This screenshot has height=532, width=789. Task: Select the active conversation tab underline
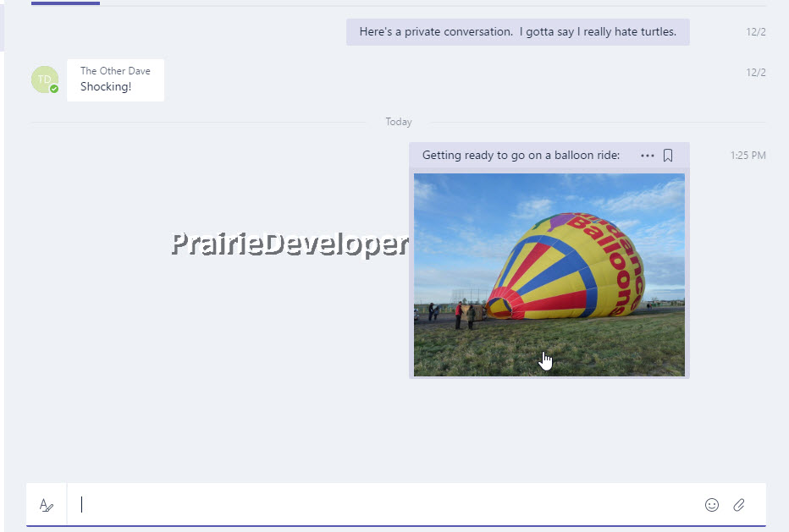click(65, 3)
